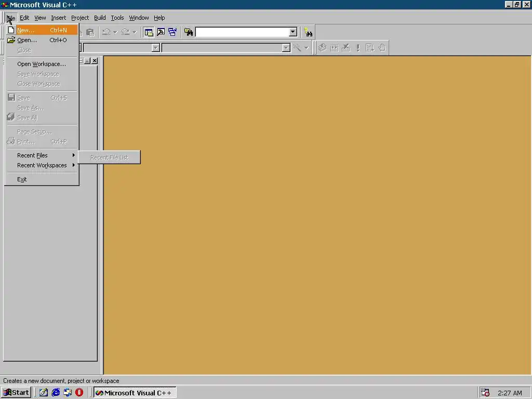Open the WizardBar actions dropdown arrow
This screenshot has width=532, height=399.
307,48
